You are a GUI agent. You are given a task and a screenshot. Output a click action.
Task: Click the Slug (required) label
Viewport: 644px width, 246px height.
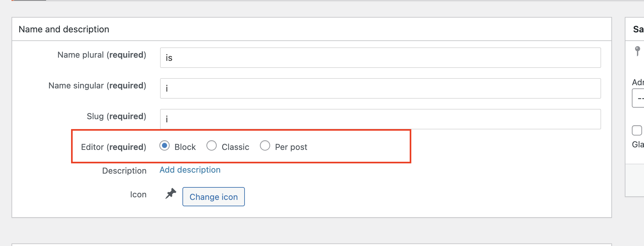click(117, 116)
